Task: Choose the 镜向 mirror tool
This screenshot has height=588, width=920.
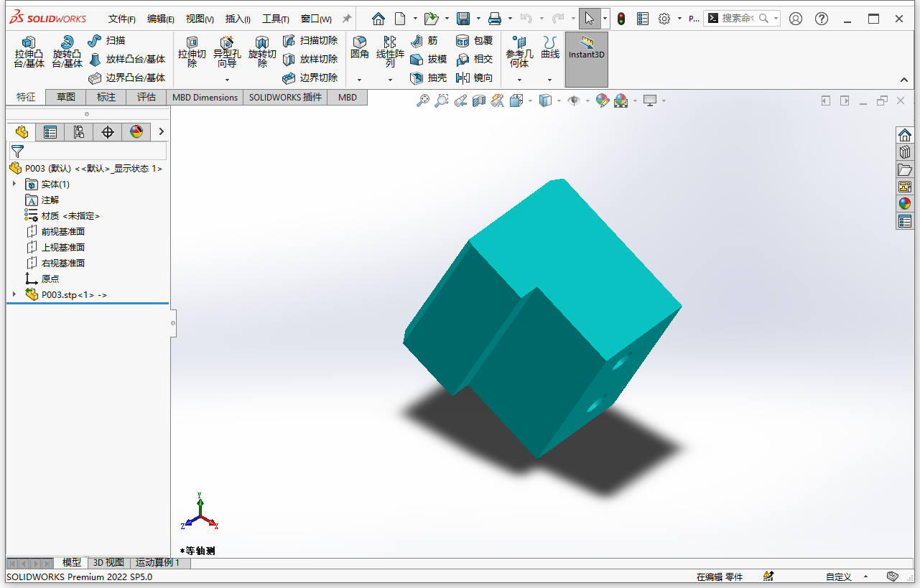Action: coord(475,78)
